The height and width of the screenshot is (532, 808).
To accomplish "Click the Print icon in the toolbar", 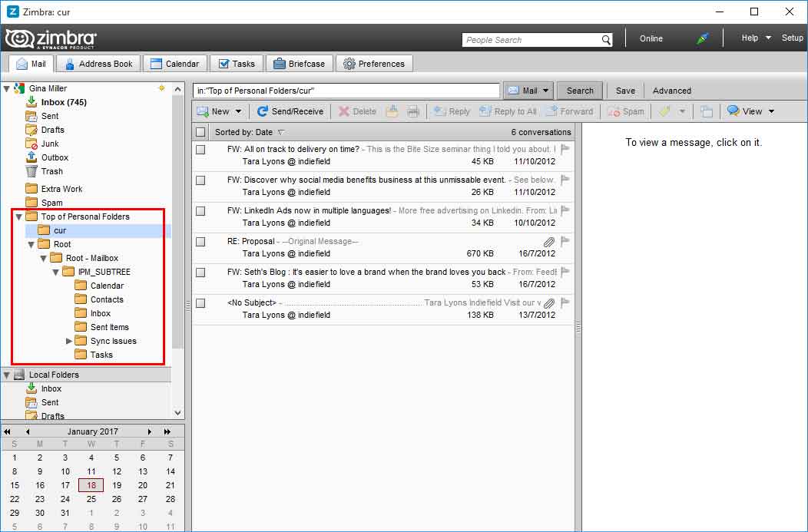I will pos(413,111).
